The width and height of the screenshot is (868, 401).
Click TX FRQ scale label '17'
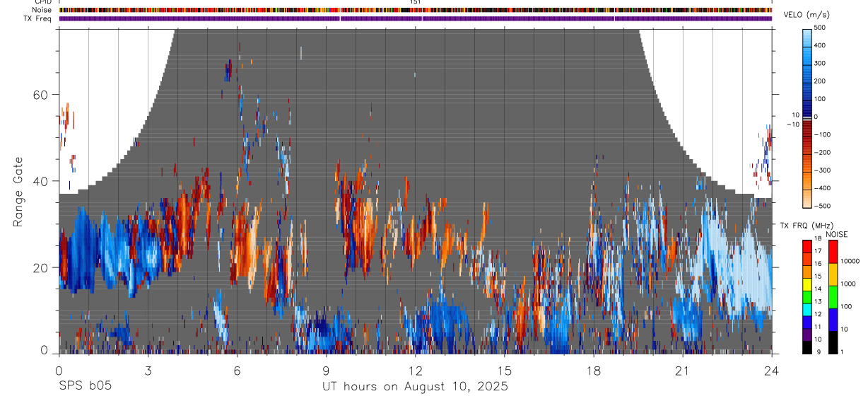click(818, 251)
